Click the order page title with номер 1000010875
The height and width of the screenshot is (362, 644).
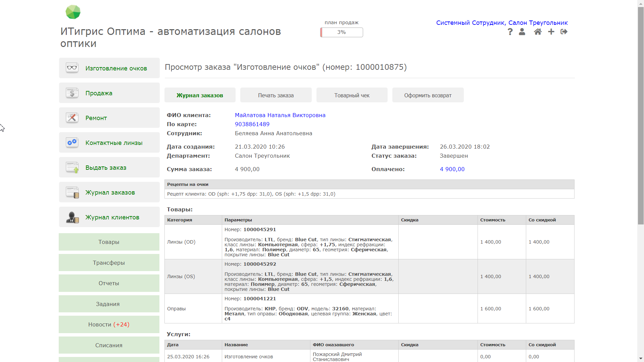click(286, 67)
